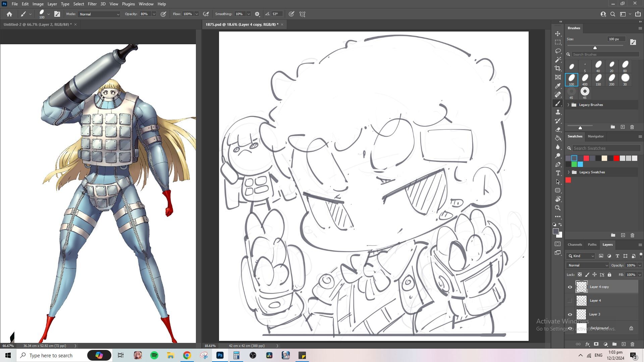This screenshot has height=362, width=644.
Task: Select the Crop tool
Action: [x=558, y=68]
